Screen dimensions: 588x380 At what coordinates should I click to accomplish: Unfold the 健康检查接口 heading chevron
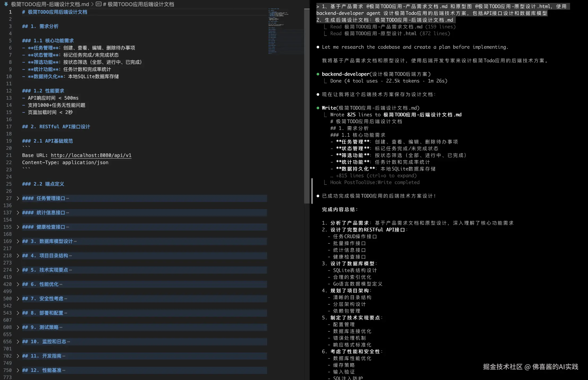tap(18, 227)
